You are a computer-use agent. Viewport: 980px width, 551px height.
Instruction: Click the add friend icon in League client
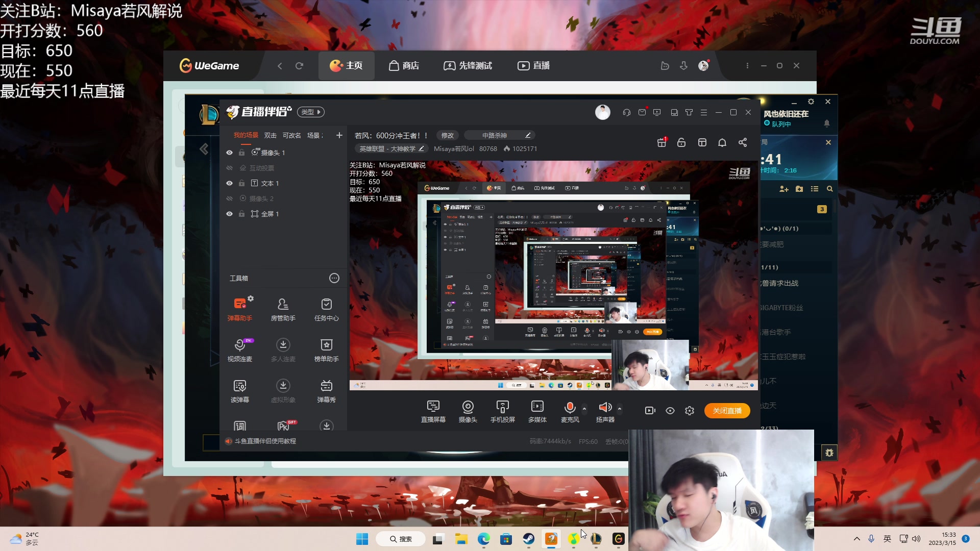coord(784,189)
